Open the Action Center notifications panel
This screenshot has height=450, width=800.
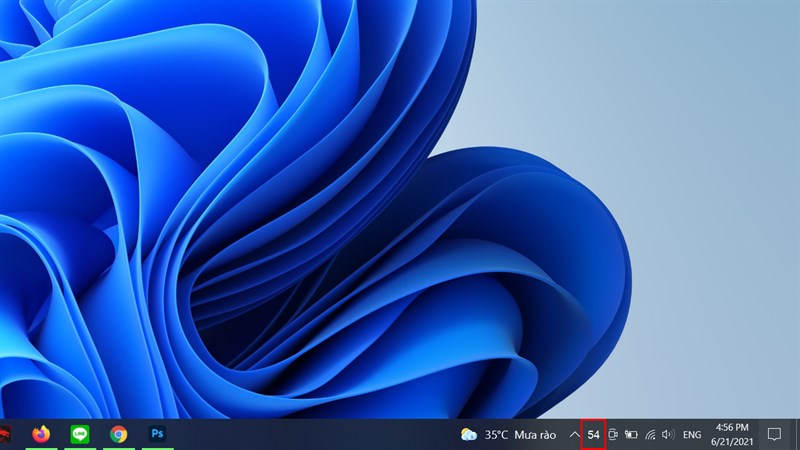773,435
